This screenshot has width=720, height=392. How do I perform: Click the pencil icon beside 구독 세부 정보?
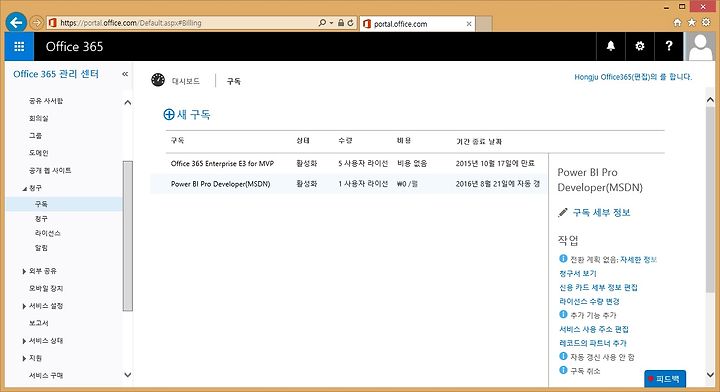(x=562, y=213)
